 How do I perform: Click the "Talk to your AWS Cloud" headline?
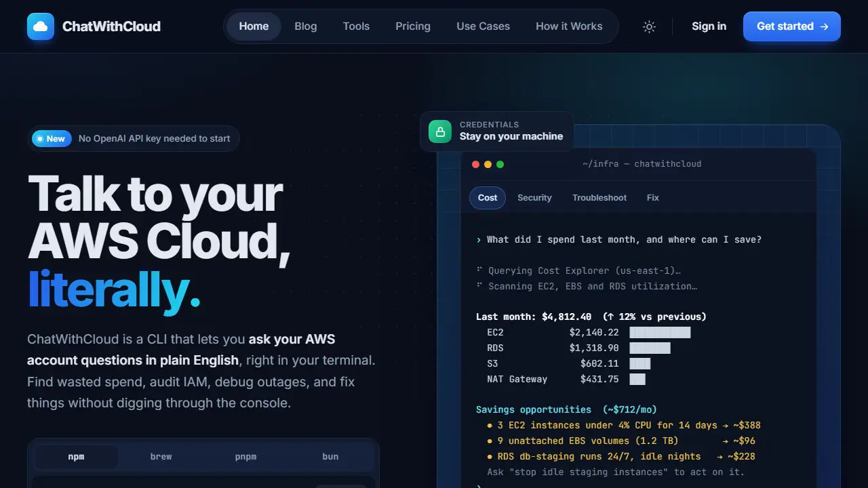point(159,218)
